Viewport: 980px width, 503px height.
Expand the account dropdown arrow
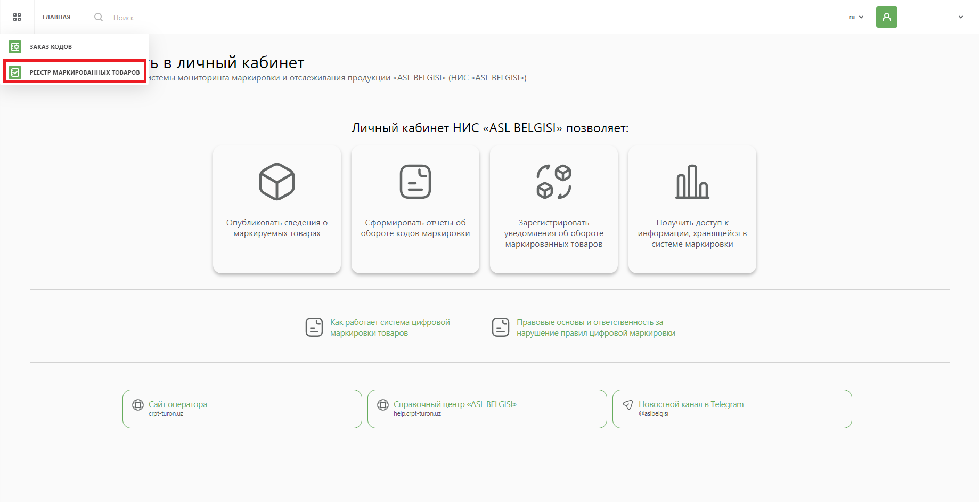(x=961, y=17)
